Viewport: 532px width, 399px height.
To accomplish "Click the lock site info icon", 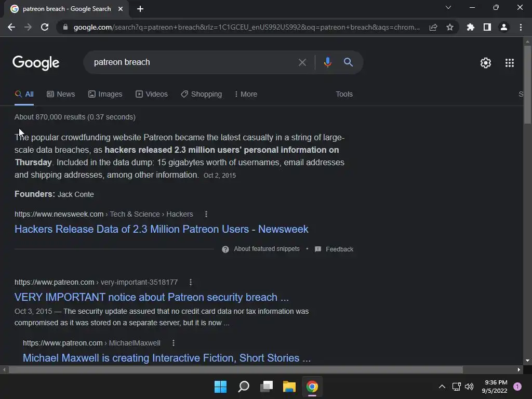I will point(65,27).
